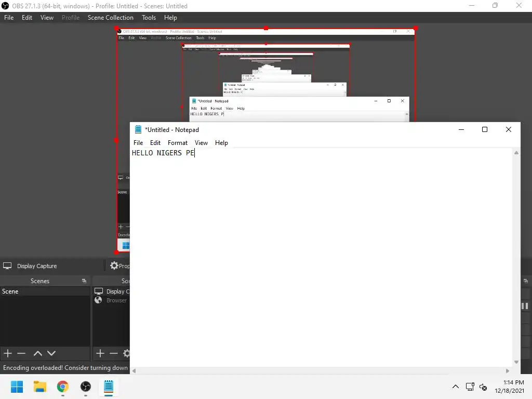Open the Notepad Help menu
Image resolution: width=532 pixels, height=399 pixels.
(x=221, y=143)
